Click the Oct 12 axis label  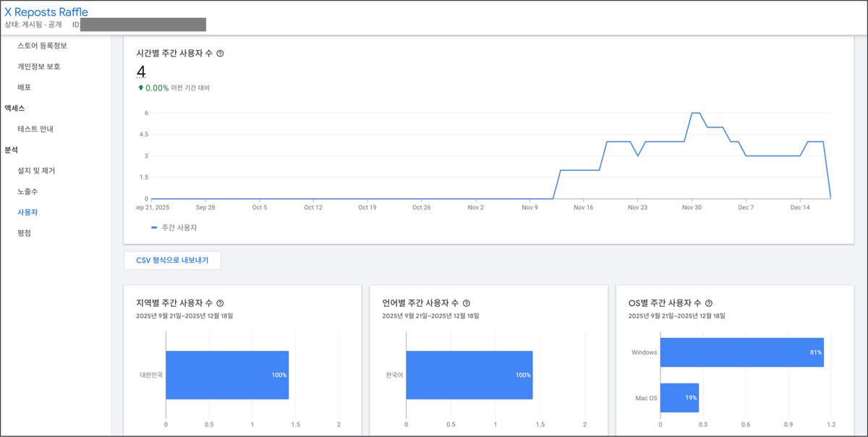pyautogui.click(x=313, y=208)
